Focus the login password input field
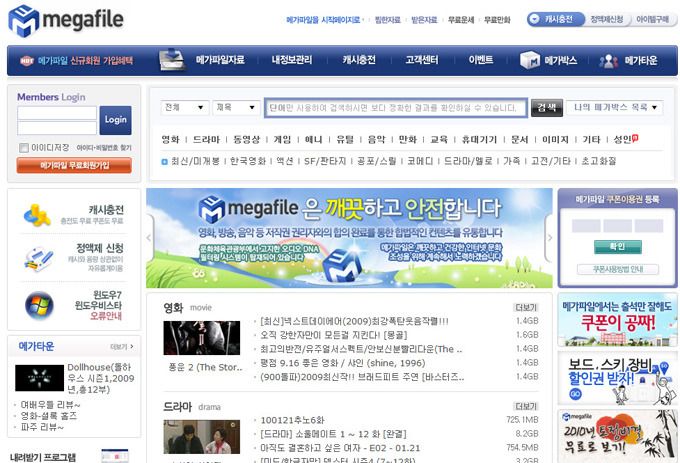 (57, 128)
